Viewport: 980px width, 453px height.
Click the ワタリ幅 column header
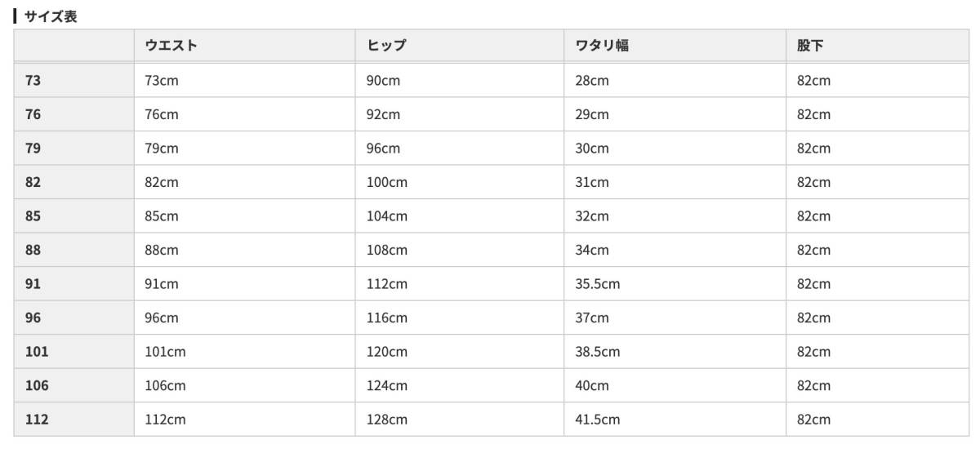point(602,46)
